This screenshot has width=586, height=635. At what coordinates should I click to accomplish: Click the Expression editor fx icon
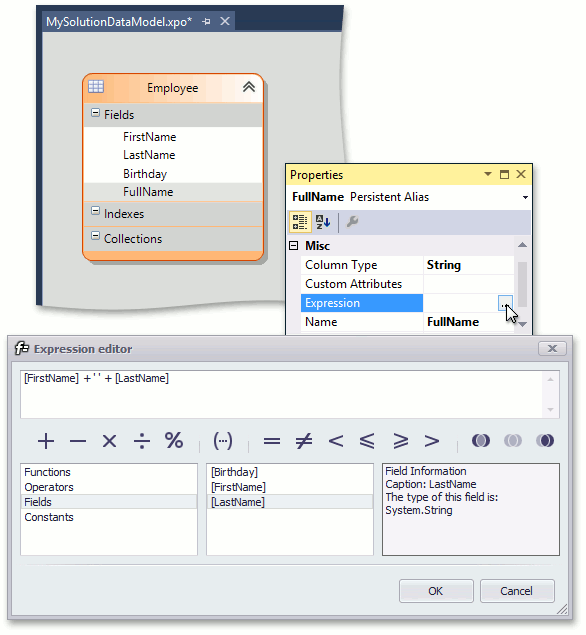pos(22,348)
